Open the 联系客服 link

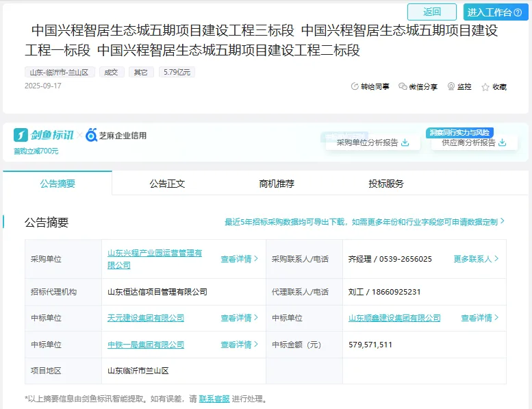(x=214, y=399)
